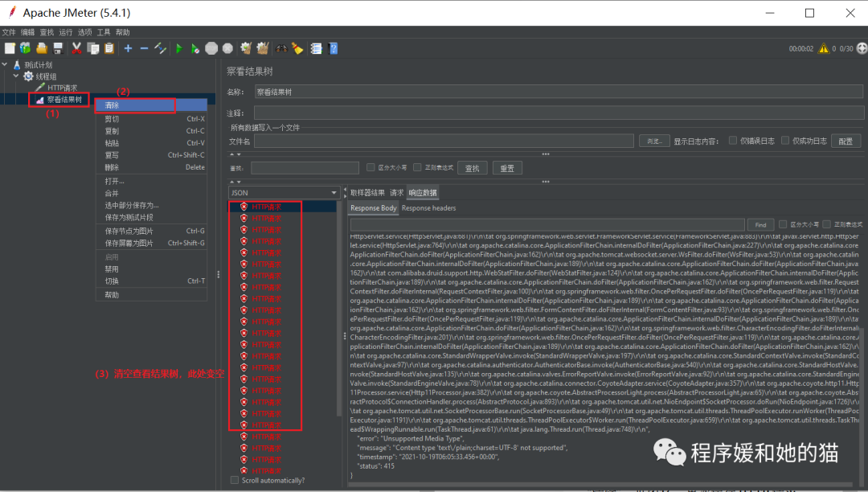
Task: Open the JSON renderer dropdown
Action: coord(284,193)
